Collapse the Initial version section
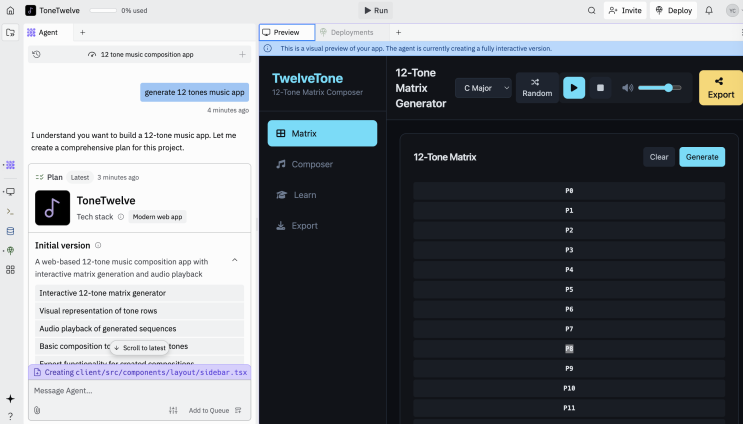743x424 pixels. point(235,260)
